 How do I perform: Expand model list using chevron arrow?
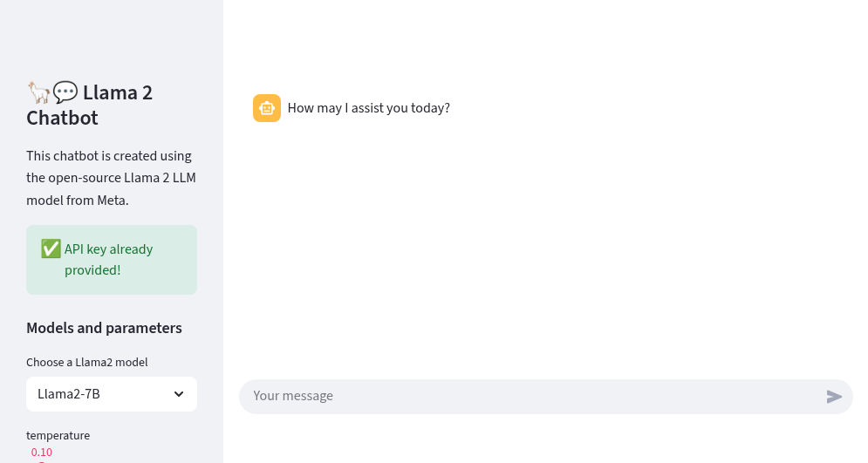click(179, 394)
